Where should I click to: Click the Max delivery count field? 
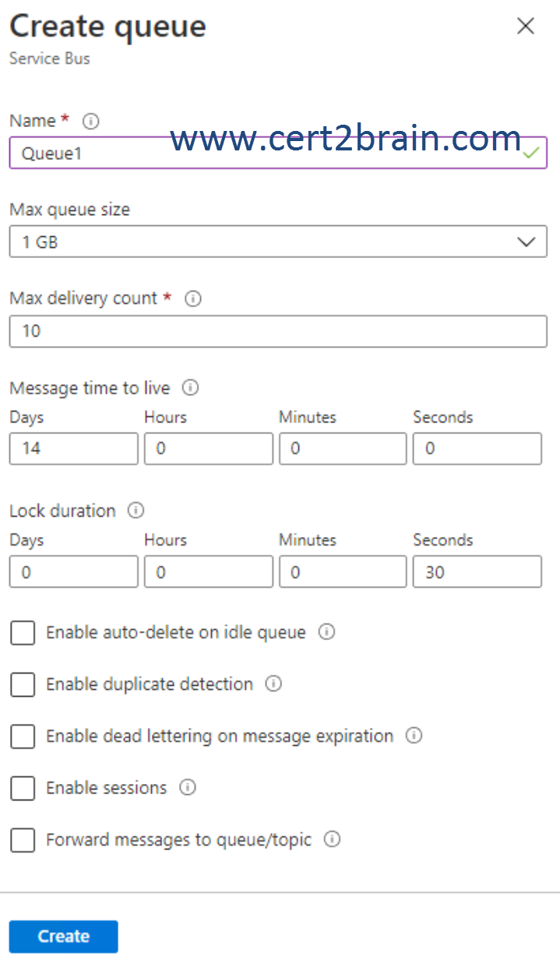[278, 331]
